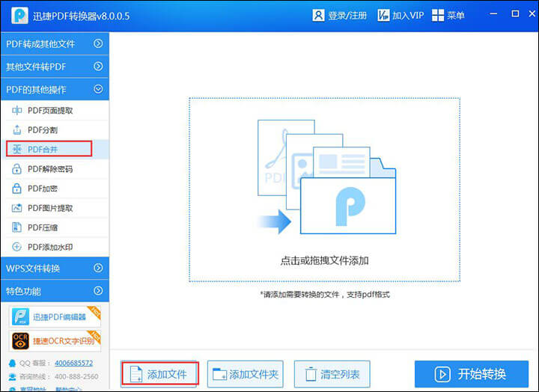Click the PDF压缩 icon
Screen dimensions: 539x392
click(x=16, y=227)
